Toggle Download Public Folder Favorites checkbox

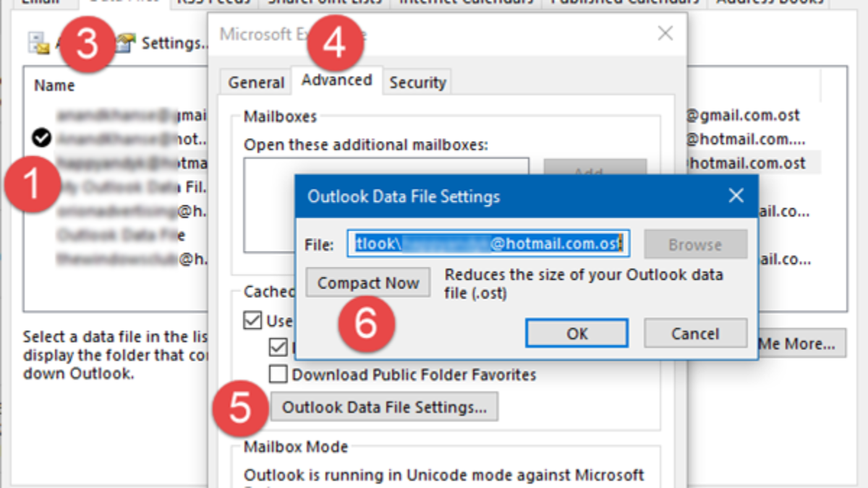click(278, 374)
